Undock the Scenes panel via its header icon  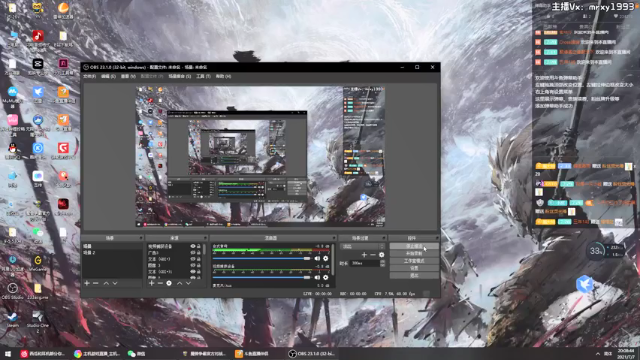pyautogui.click(x=140, y=238)
